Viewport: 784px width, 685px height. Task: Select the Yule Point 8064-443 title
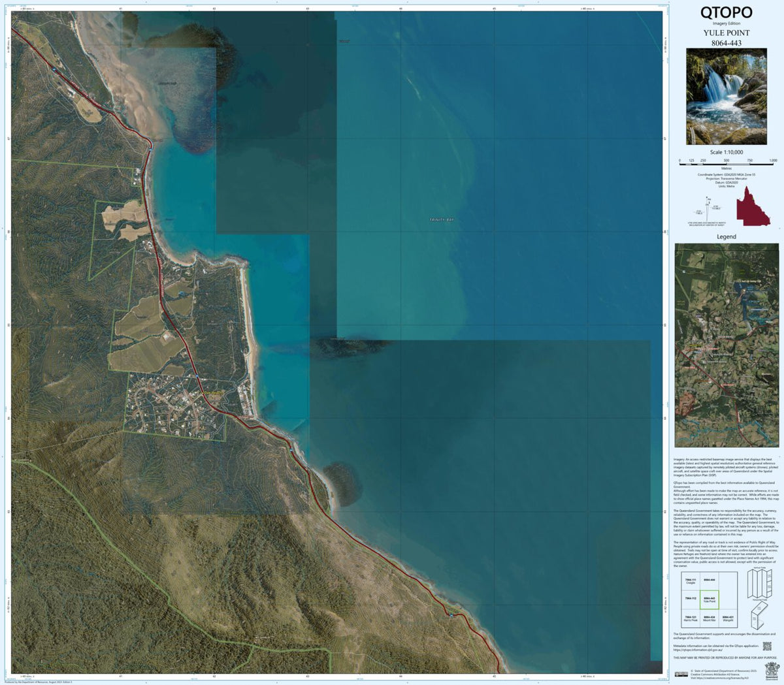727,35
